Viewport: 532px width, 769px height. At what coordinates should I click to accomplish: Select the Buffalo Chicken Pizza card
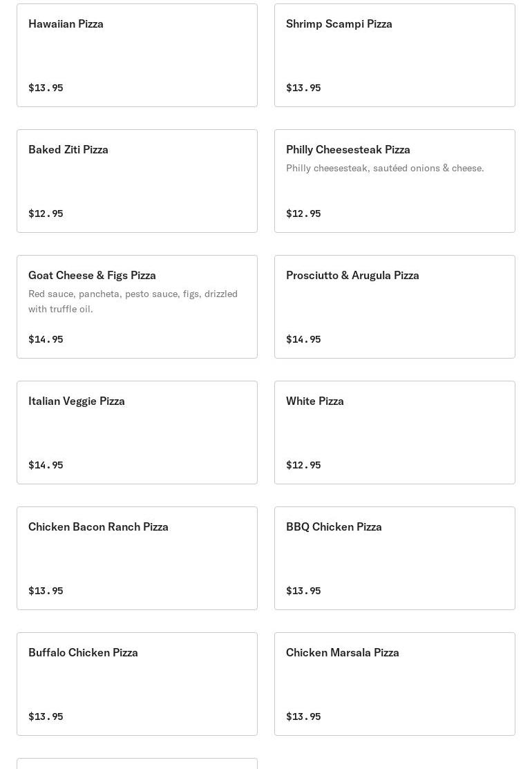(x=137, y=683)
